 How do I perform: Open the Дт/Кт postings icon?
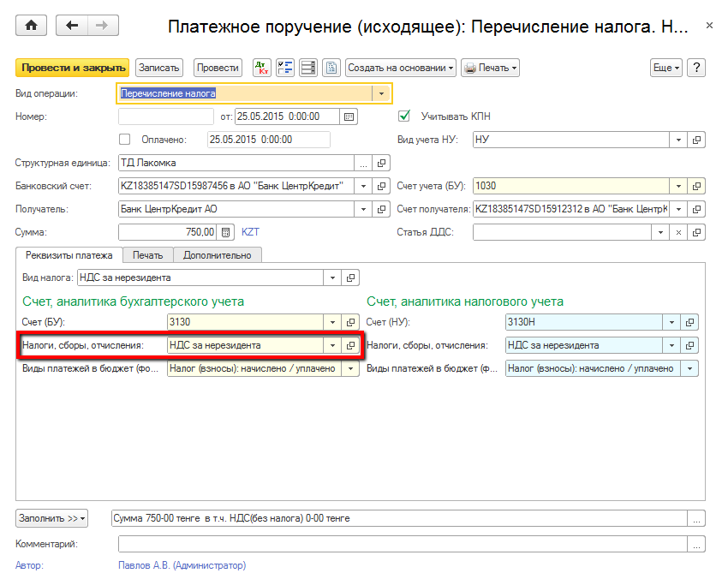(x=260, y=68)
